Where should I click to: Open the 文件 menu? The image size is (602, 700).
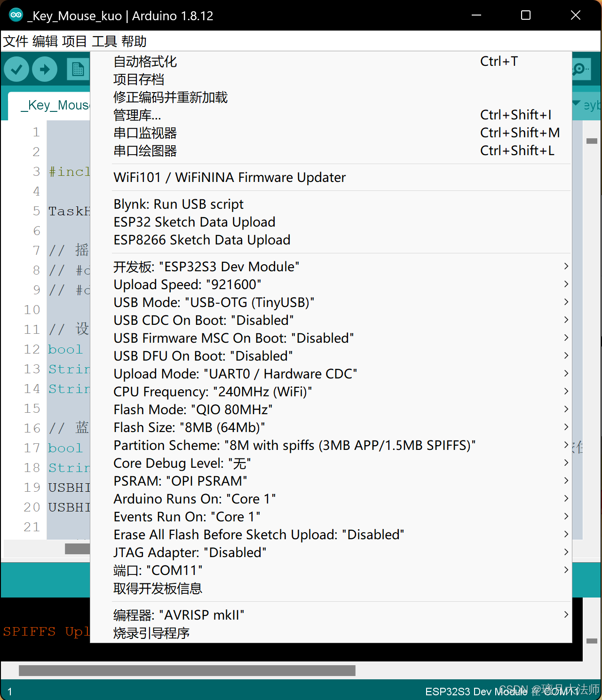pos(16,41)
